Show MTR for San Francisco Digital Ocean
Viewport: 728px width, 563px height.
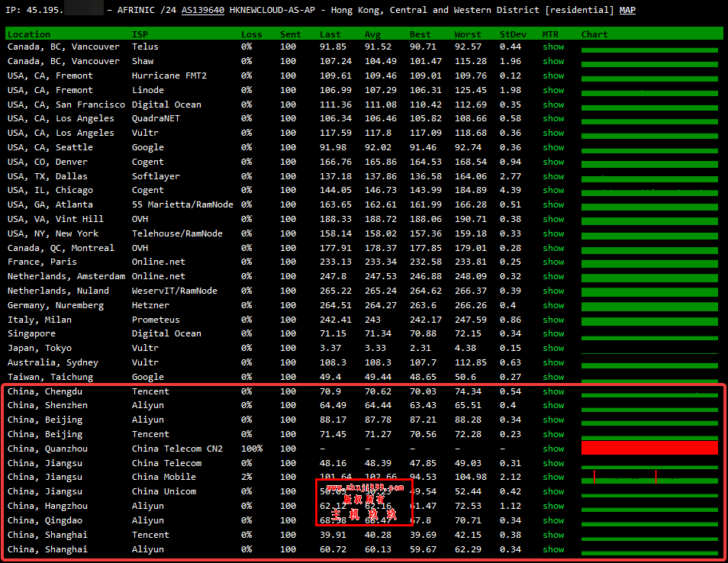[553, 105]
